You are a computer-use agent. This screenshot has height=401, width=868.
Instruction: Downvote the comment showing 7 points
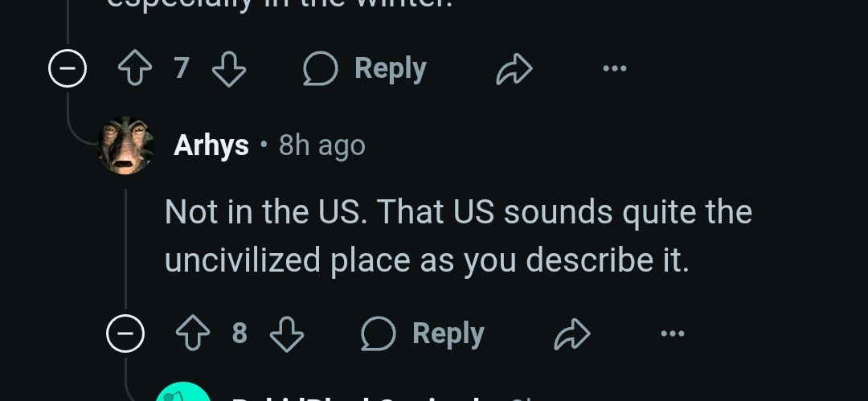229,68
